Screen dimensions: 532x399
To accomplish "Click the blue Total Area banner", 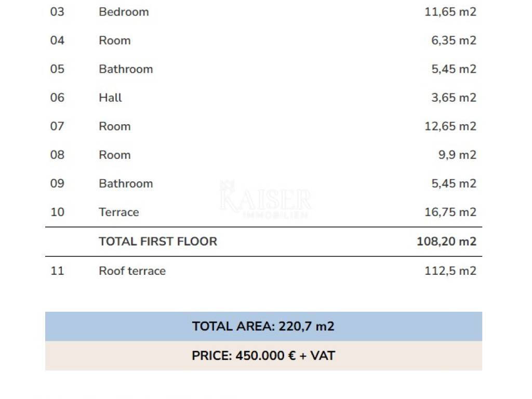I will [x=263, y=326].
